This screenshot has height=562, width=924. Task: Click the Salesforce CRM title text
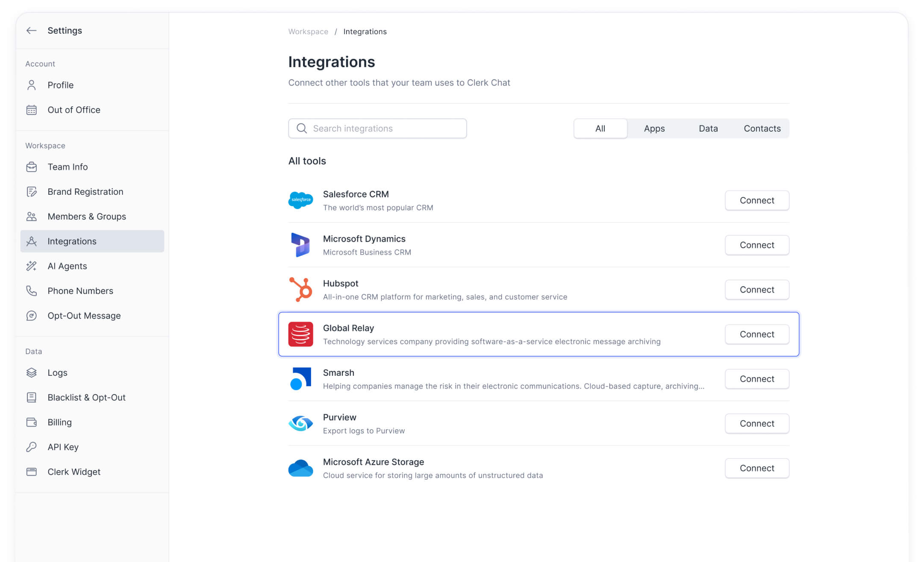coord(356,194)
